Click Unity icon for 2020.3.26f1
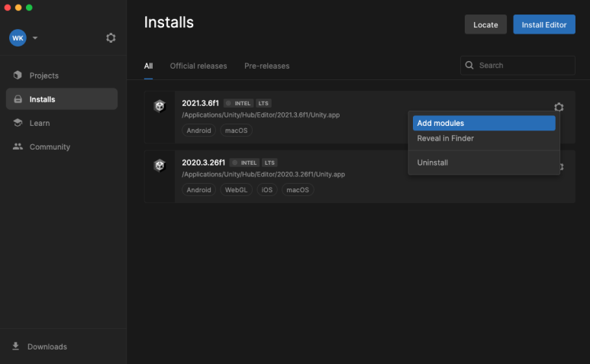 click(x=160, y=166)
